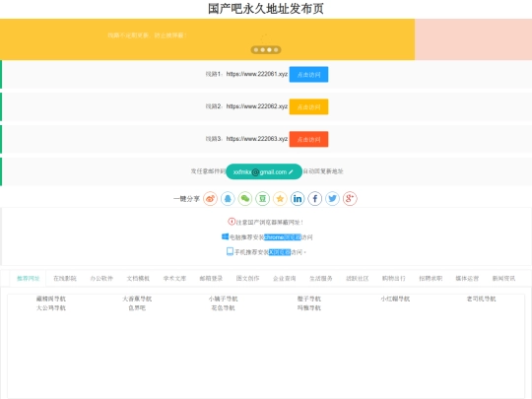Switch to the 活跃社区 tab
Viewport: 532px width, 399px height.
tap(358, 279)
